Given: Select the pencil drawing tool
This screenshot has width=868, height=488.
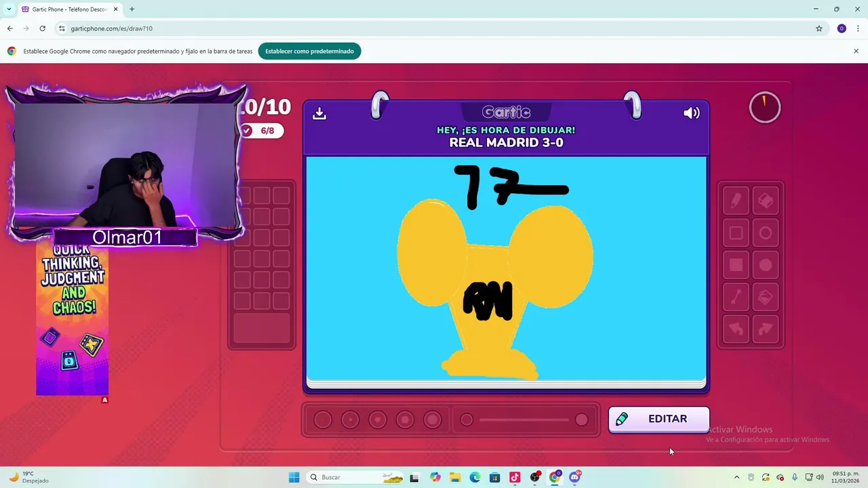Looking at the screenshot, I should pos(736,201).
